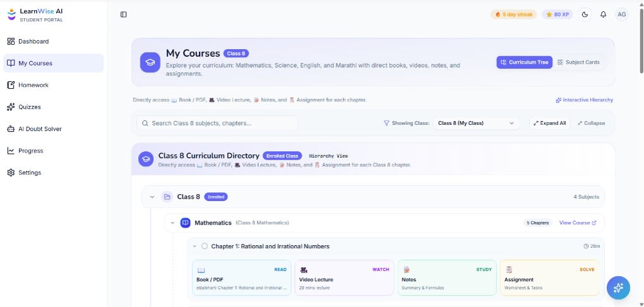The width and height of the screenshot is (644, 307).
Task: Go to Dashboard in sidebar
Action: (x=54, y=42)
